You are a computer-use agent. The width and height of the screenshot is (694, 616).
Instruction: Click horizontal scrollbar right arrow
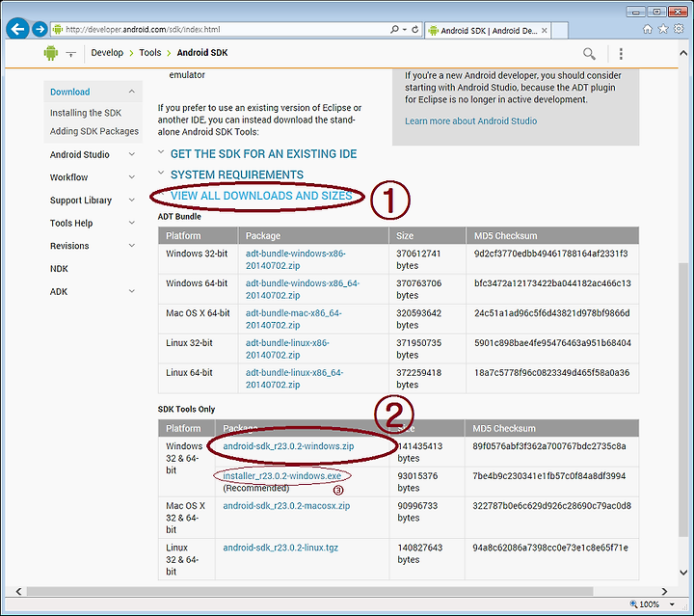(x=664, y=591)
